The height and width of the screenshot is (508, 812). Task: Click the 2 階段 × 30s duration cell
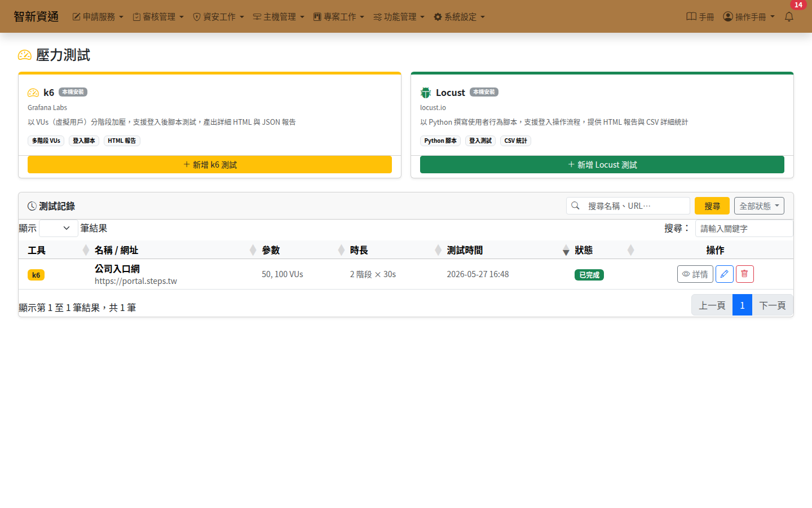(x=373, y=274)
